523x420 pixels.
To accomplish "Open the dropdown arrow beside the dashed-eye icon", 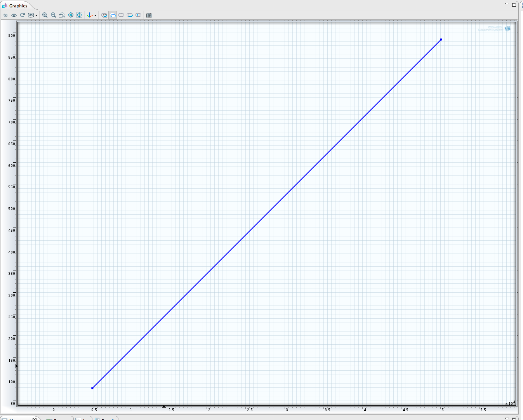I will [x=36, y=16].
